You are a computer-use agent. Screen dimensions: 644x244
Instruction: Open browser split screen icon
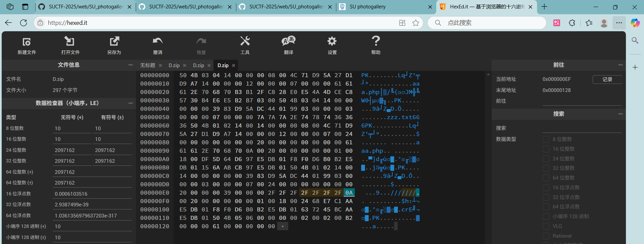pyautogui.click(x=402, y=23)
